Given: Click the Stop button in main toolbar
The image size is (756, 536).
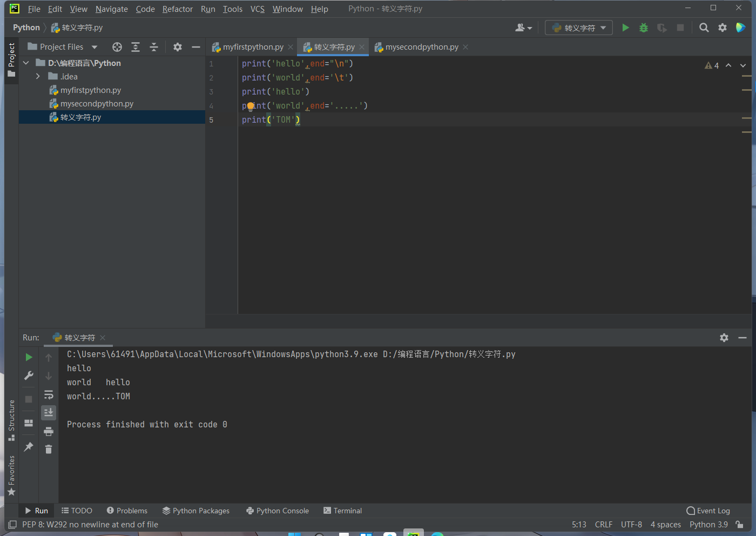Looking at the screenshot, I should click(x=680, y=28).
